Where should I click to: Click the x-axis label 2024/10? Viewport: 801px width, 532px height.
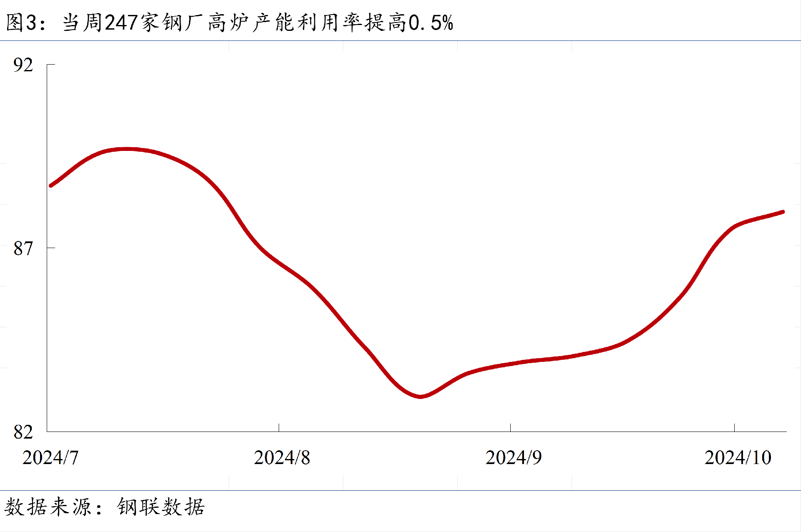pos(738,458)
